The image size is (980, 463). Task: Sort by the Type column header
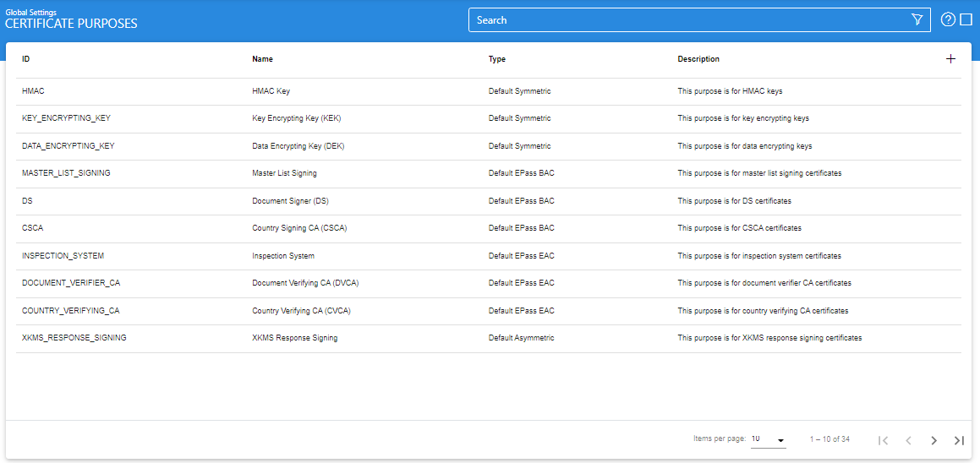click(497, 59)
